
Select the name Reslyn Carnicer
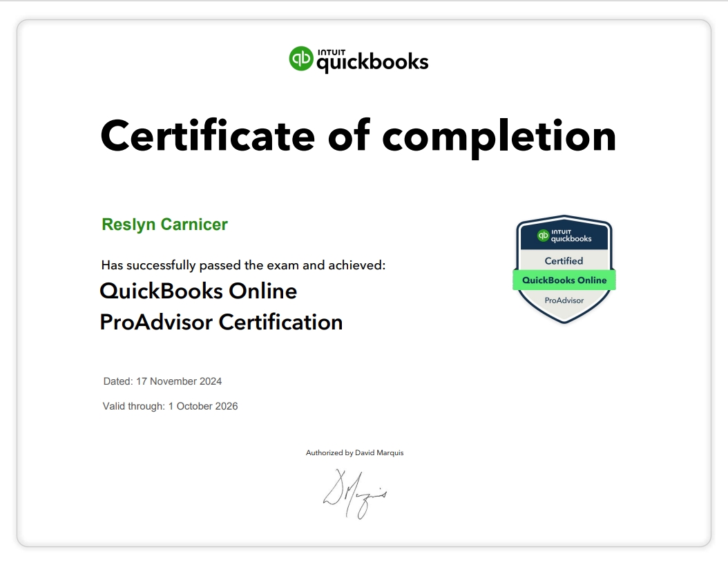click(x=165, y=224)
